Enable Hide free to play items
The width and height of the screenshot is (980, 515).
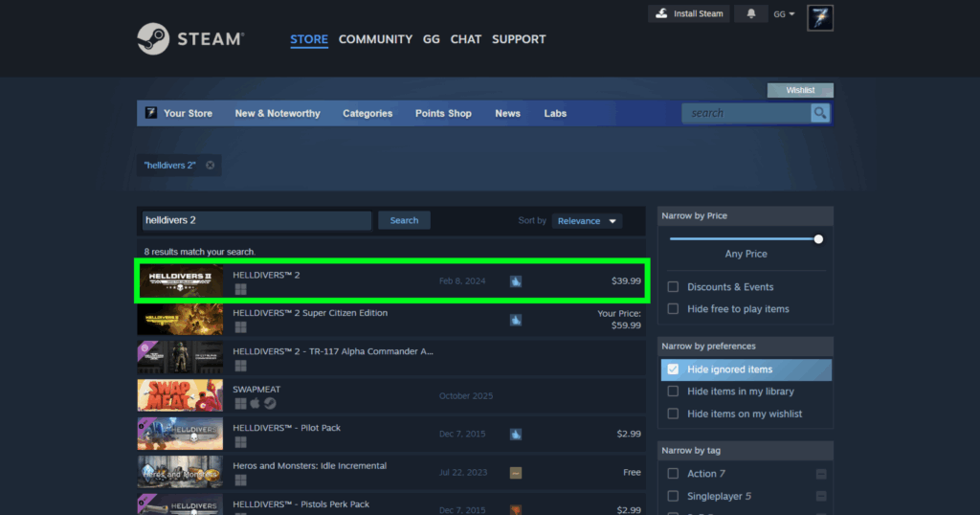[x=673, y=309]
